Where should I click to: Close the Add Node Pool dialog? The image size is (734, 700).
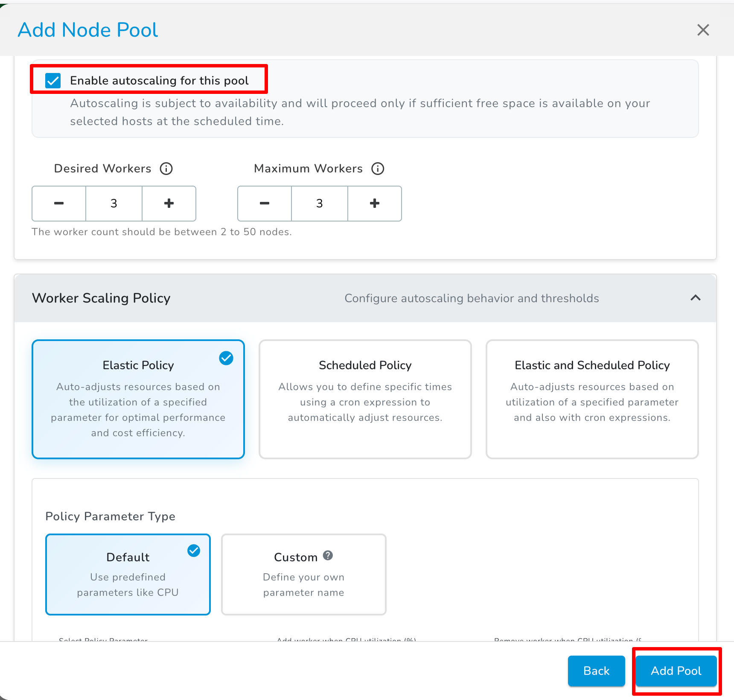(703, 30)
